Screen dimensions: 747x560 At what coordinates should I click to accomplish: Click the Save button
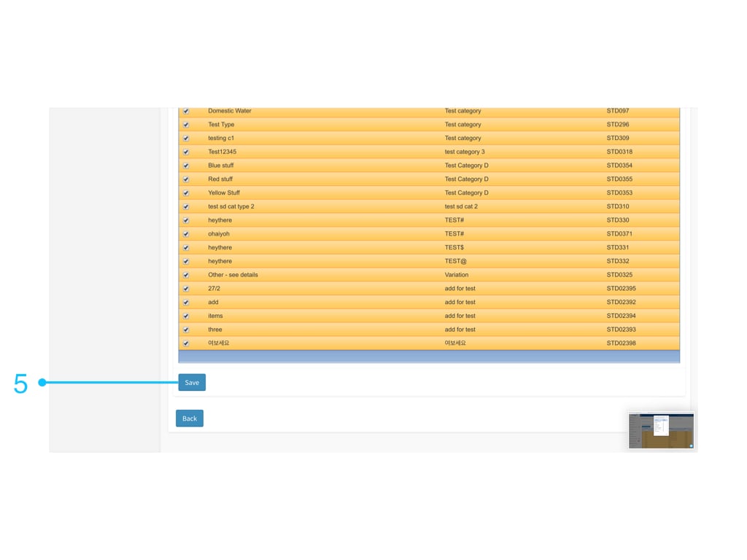pyautogui.click(x=192, y=382)
